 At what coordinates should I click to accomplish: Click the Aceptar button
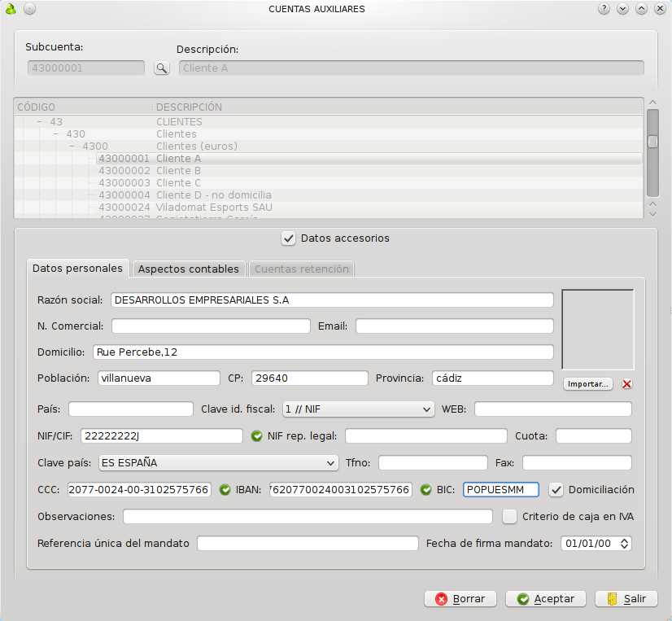click(546, 599)
